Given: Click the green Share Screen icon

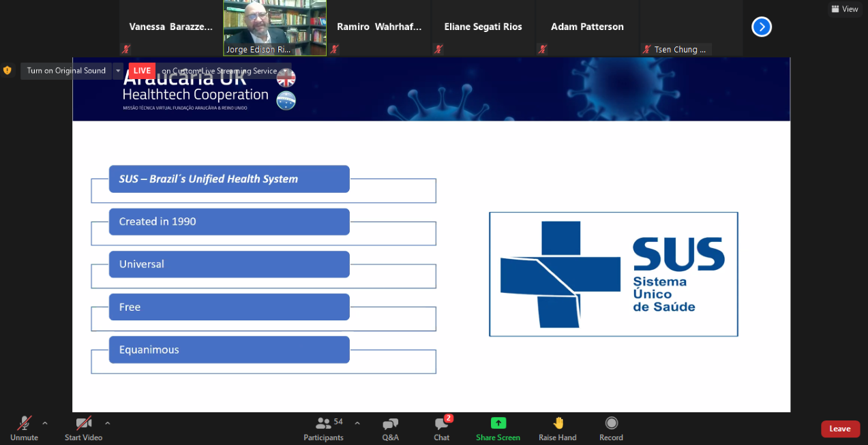Looking at the screenshot, I should pos(498,423).
